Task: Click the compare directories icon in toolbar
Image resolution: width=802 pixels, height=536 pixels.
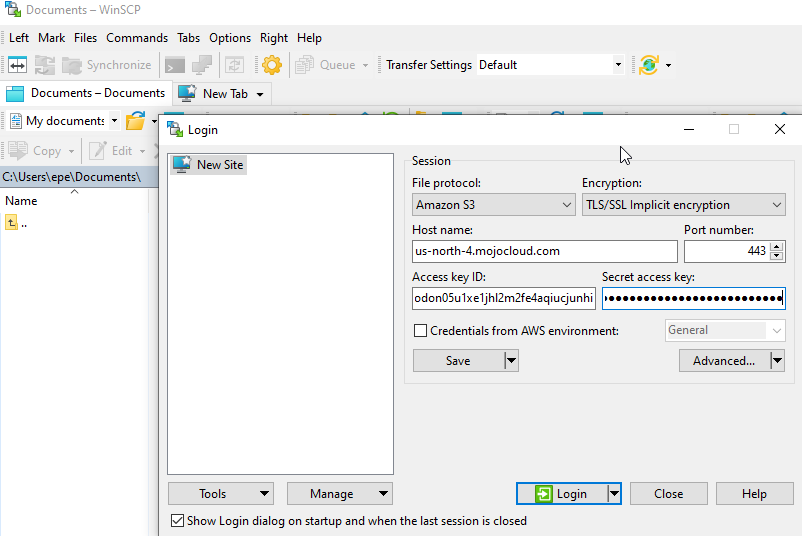Action: click(44, 65)
